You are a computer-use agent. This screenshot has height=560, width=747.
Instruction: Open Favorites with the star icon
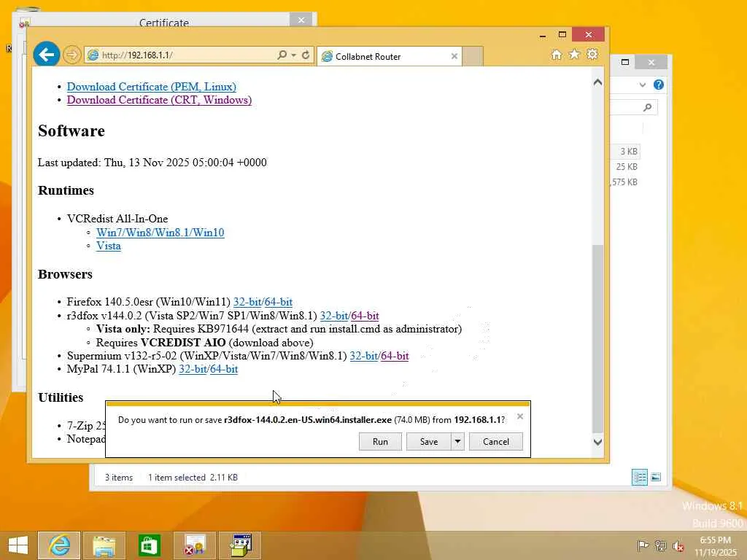[x=575, y=54]
